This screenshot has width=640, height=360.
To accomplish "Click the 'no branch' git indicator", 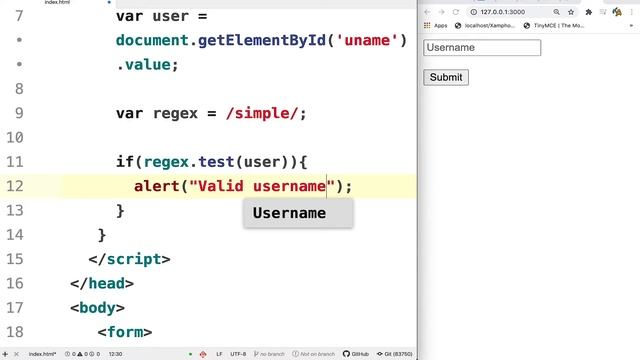I will [269, 354].
